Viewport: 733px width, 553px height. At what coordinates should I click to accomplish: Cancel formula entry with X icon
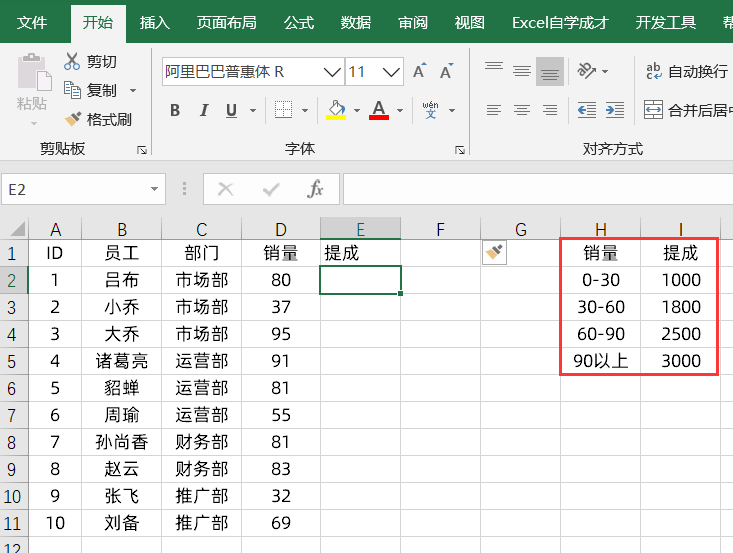point(226,189)
